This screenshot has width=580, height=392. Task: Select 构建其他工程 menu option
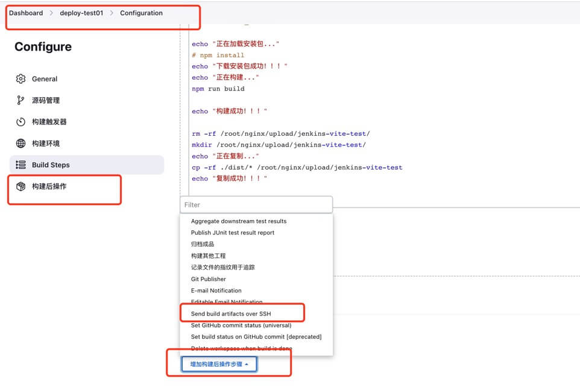[x=208, y=256]
